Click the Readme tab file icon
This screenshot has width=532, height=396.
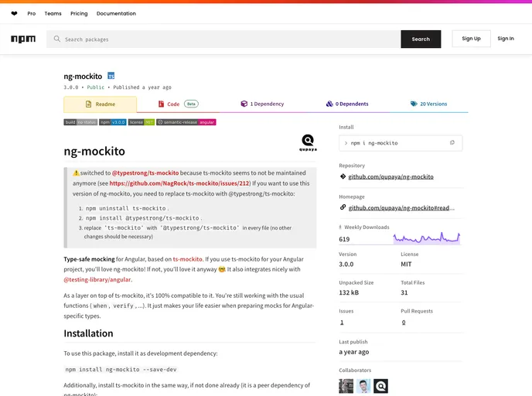coord(89,104)
